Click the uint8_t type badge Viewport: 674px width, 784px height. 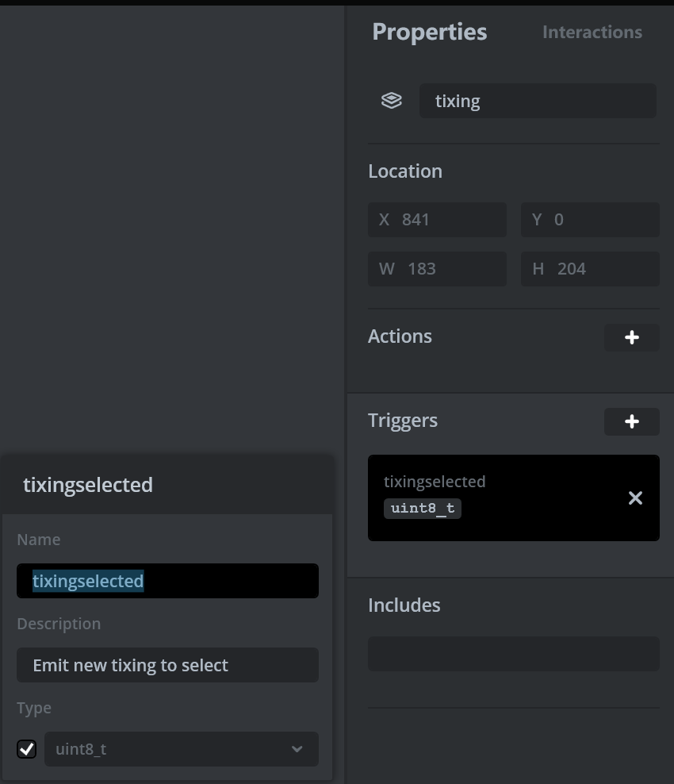422,509
